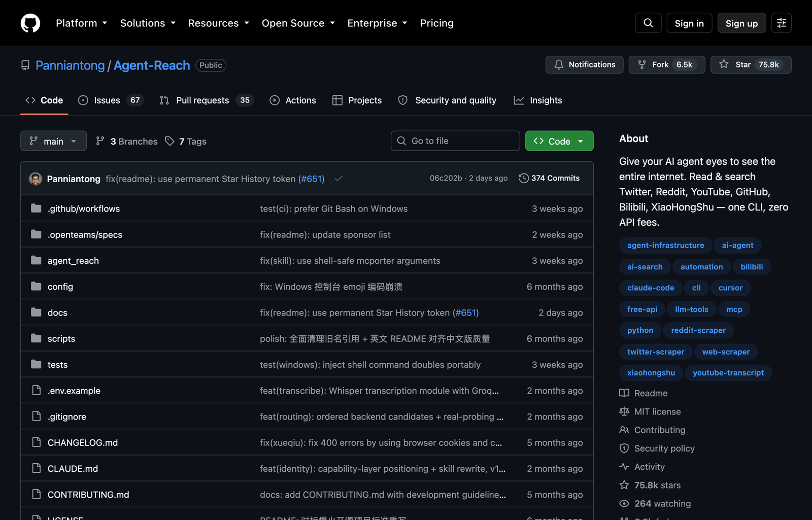Open the Pull requests tab

click(x=206, y=100)
